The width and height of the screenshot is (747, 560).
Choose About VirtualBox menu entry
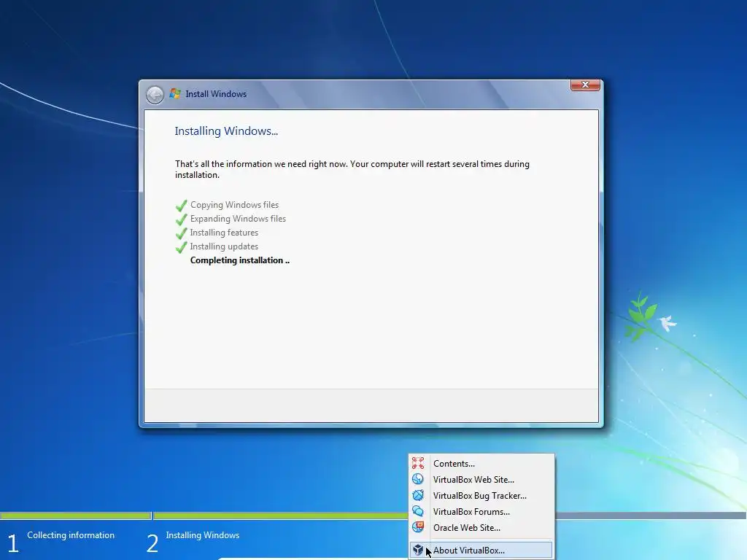[x=481, y=550]
